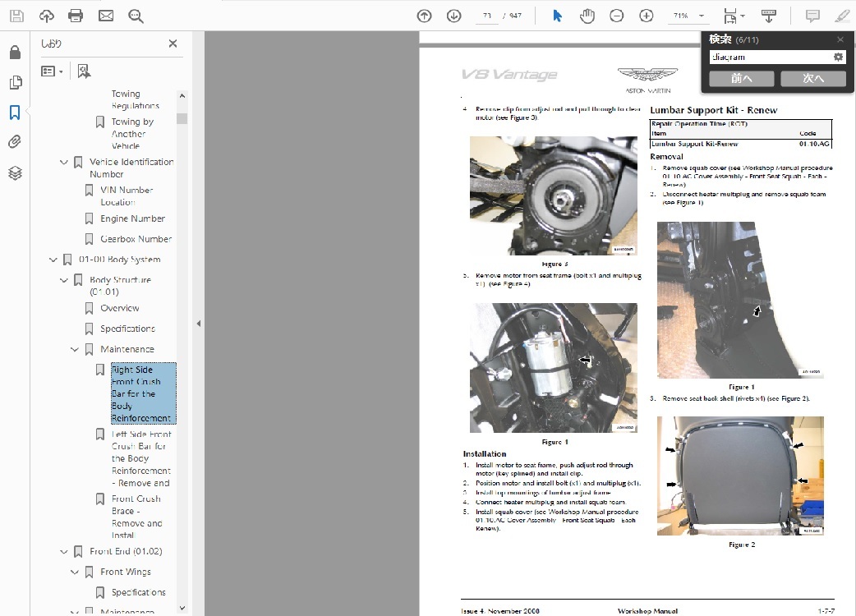The height and width of the screenshot is (616, 856).
Task: Open Gearbox Number bookmark
Action: 136,239
